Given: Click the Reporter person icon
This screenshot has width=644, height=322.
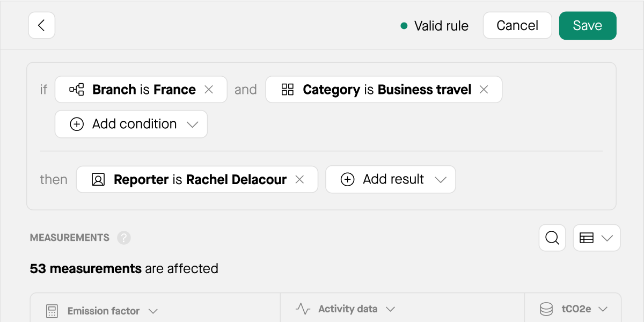Looking at the screenshot, I should [x=98, y=180].
